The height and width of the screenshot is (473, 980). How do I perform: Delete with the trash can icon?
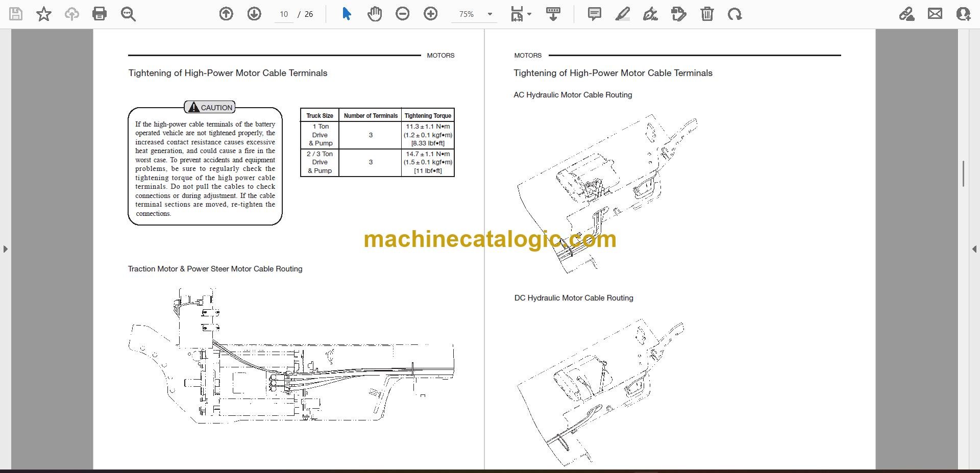pyautogui.click(x=707, y=14)
